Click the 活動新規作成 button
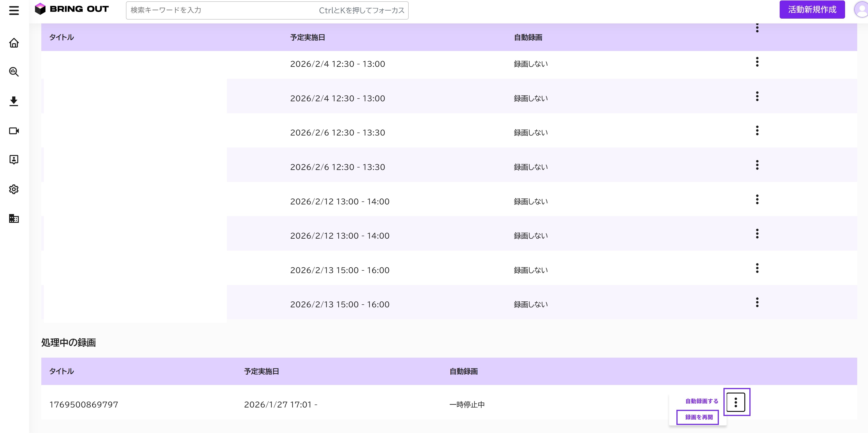 click(x=812, y=9)
